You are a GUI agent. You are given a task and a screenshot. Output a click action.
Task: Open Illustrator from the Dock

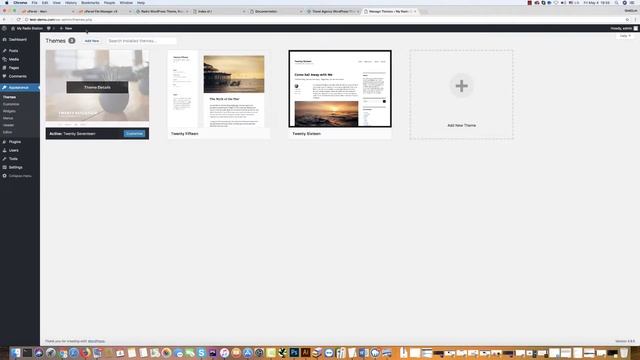click(x=305, y=352)
